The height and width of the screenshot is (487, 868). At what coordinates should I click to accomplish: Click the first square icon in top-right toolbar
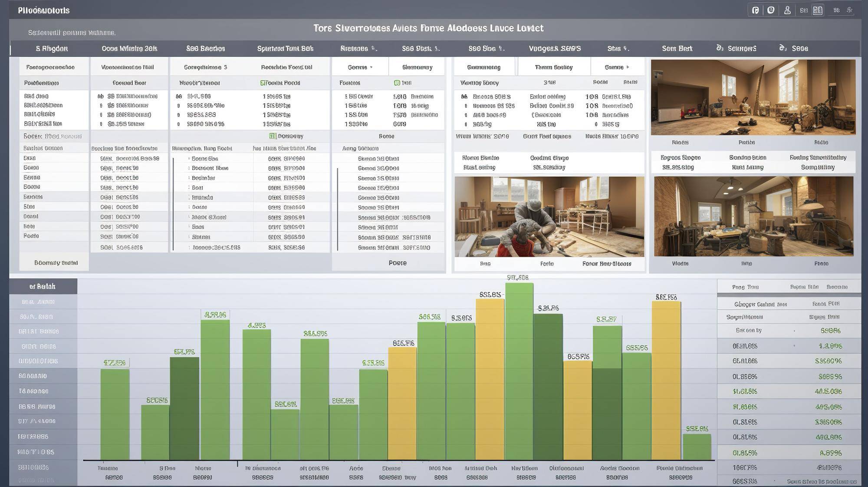[756, 10]
